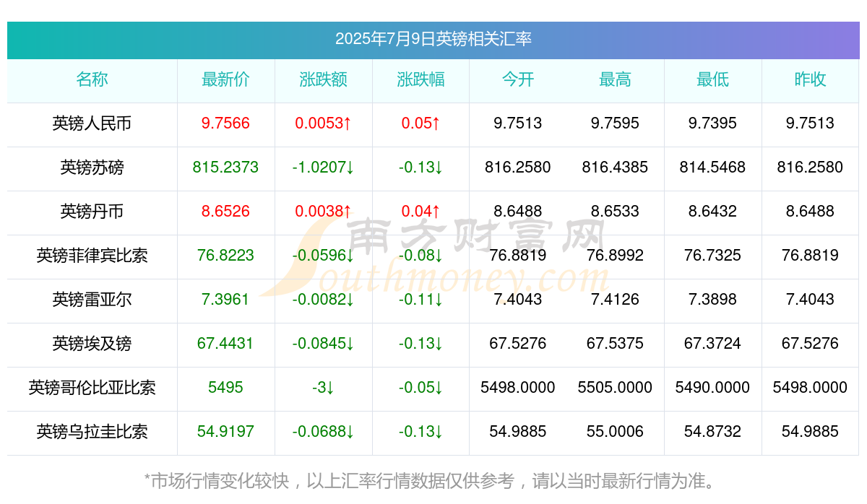Click 英镑苏镑 opening price 816.2580 in 今开 column

click(518, 168)
